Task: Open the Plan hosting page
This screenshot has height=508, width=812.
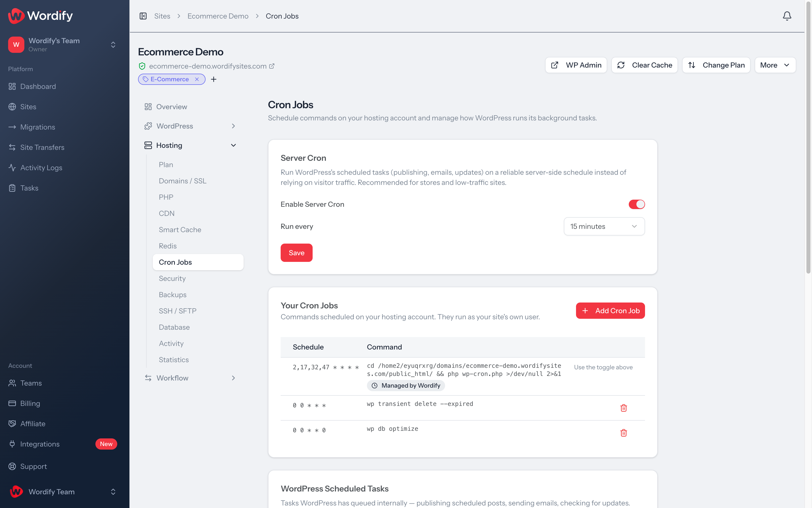Action: (166, 165)
